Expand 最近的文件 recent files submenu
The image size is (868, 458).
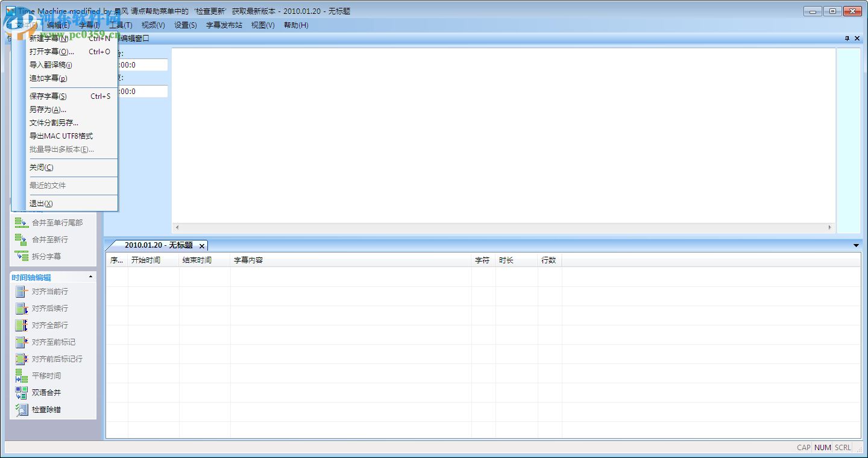[x=49, y=186]
